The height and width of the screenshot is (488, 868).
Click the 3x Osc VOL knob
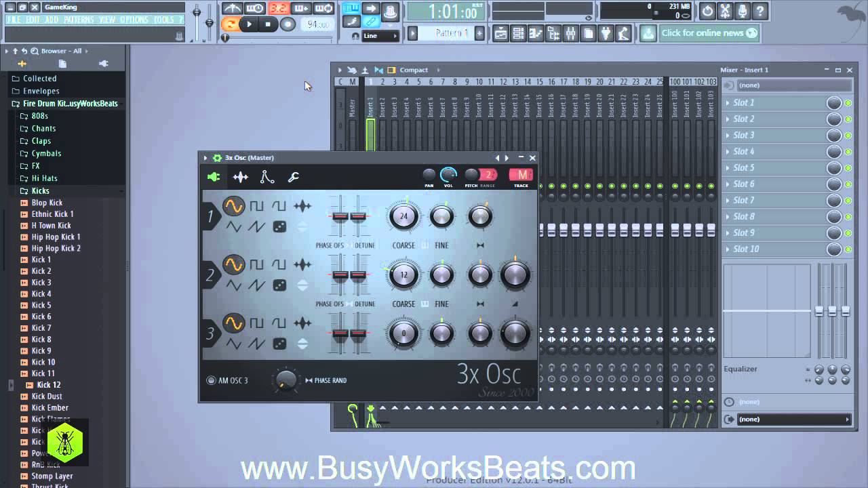coord(448,175)
